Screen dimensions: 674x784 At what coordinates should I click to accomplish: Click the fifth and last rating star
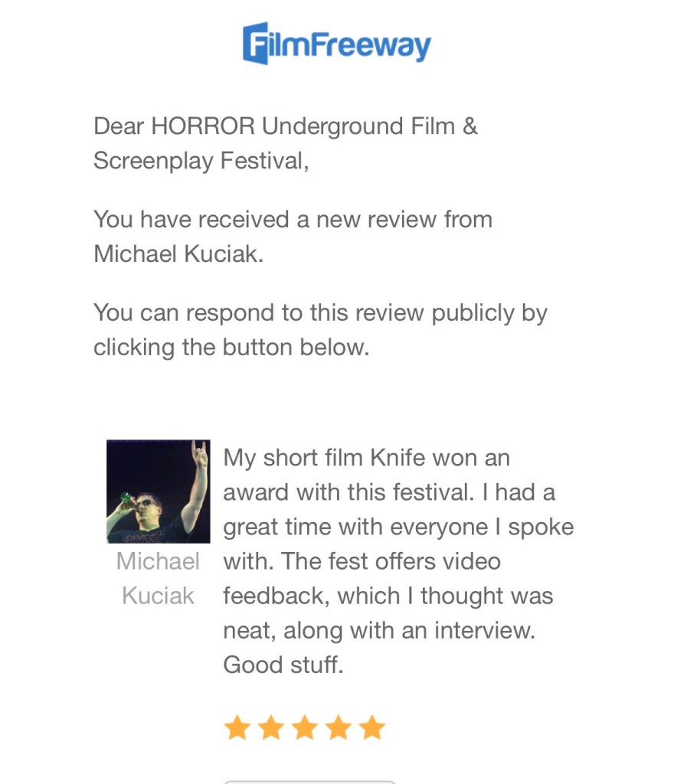coord(372,727)
